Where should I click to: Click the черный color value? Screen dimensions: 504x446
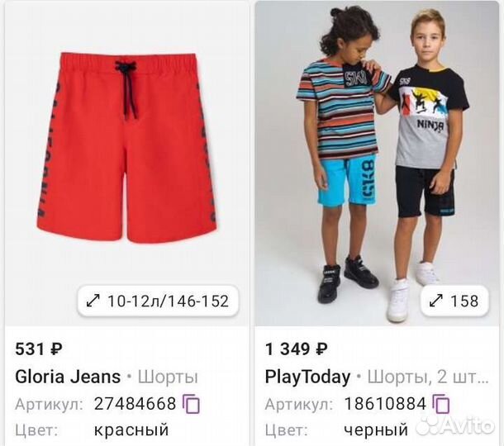point(376,430)
